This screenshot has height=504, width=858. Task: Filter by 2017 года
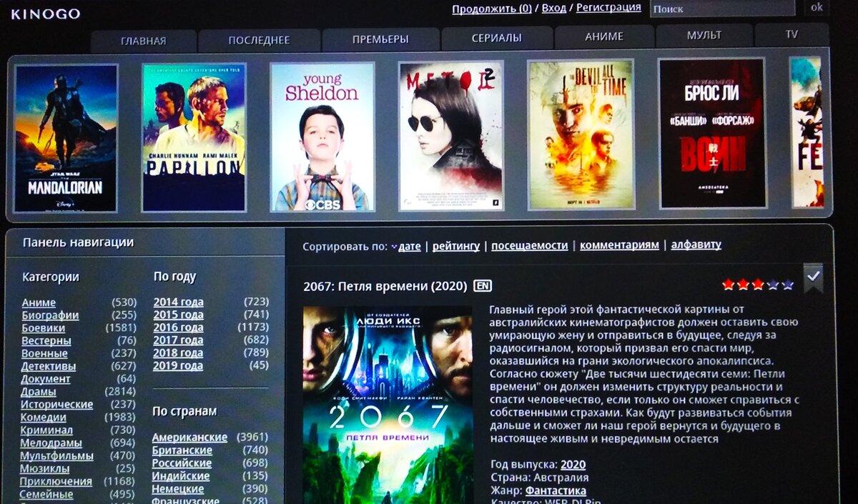(178, 340)
